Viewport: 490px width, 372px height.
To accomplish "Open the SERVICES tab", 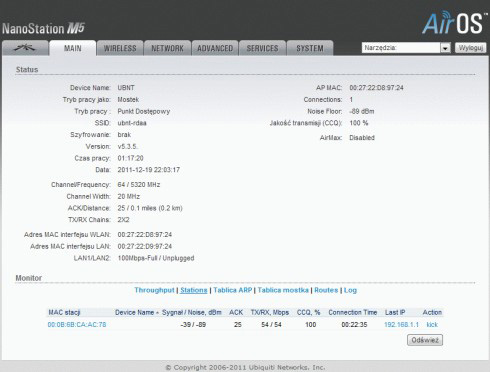I will [x=262, y=48].
